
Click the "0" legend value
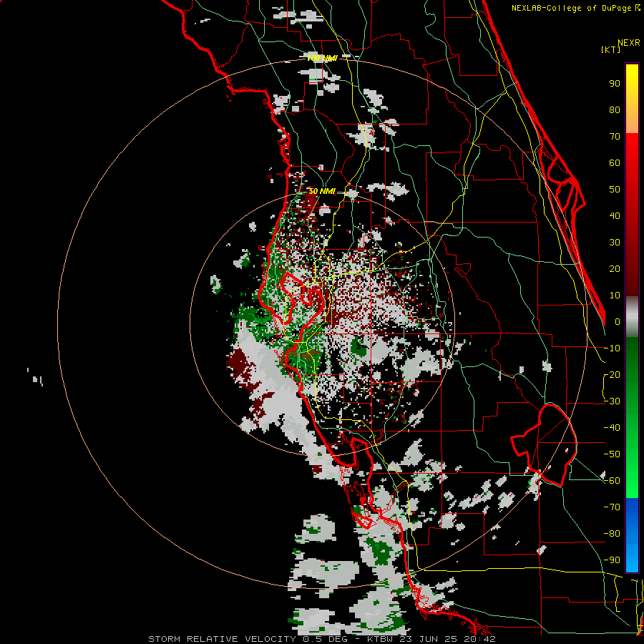coord(618,321)
